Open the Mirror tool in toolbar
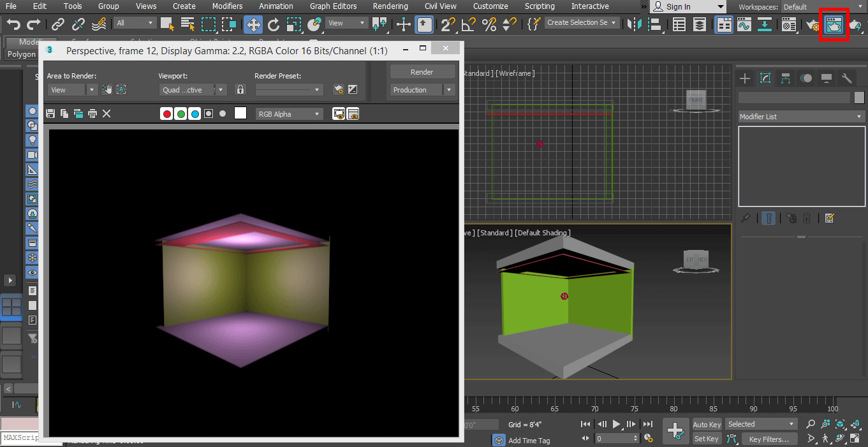This screenshot has height=447, width=868. [633, 25]
